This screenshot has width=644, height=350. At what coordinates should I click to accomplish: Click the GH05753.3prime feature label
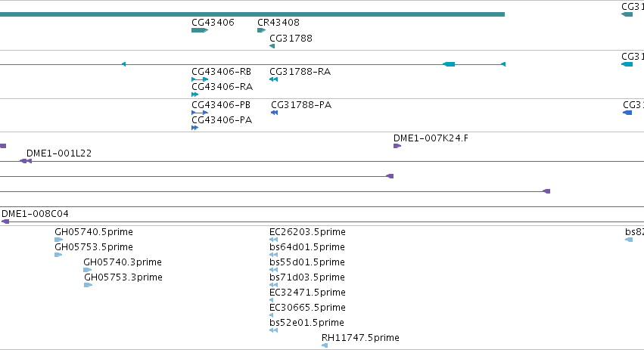[x=123, y=277]
